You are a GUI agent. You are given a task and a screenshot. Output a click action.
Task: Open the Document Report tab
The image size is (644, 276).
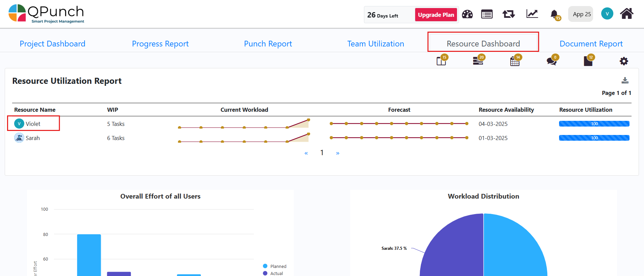(591, 44)
